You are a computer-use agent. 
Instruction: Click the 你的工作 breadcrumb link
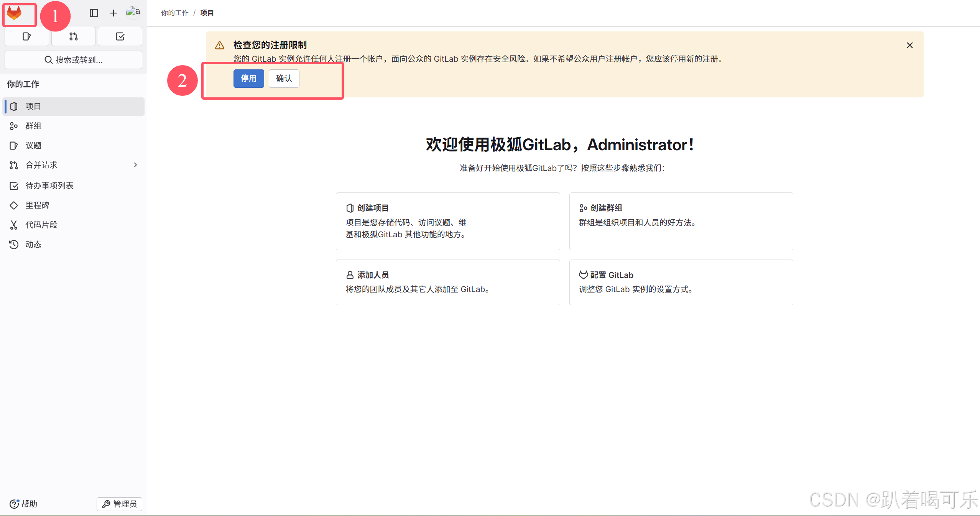tap(175, 13)
